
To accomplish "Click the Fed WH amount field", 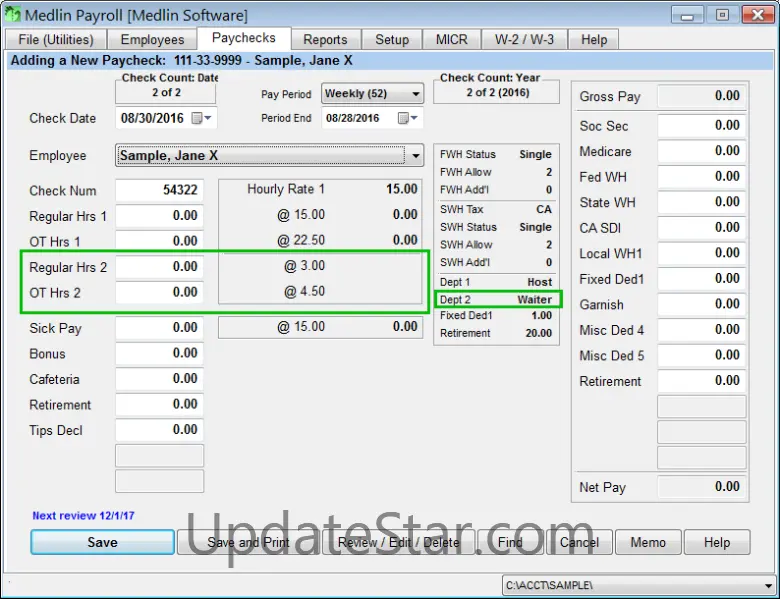I will (x=702, y=177).
